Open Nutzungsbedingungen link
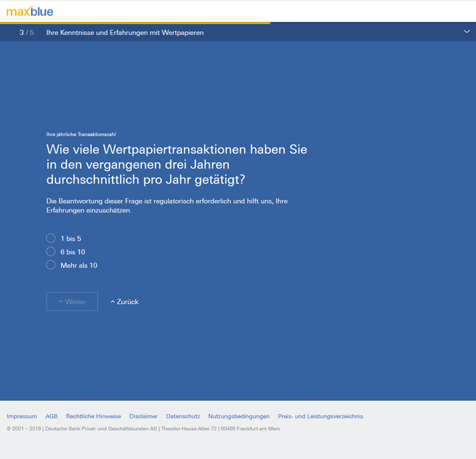This screenshot has width=476, height=459. click(239, 416)
